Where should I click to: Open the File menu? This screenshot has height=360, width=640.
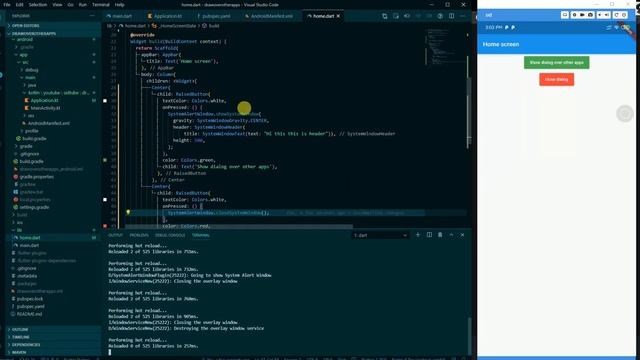point(7,4)
